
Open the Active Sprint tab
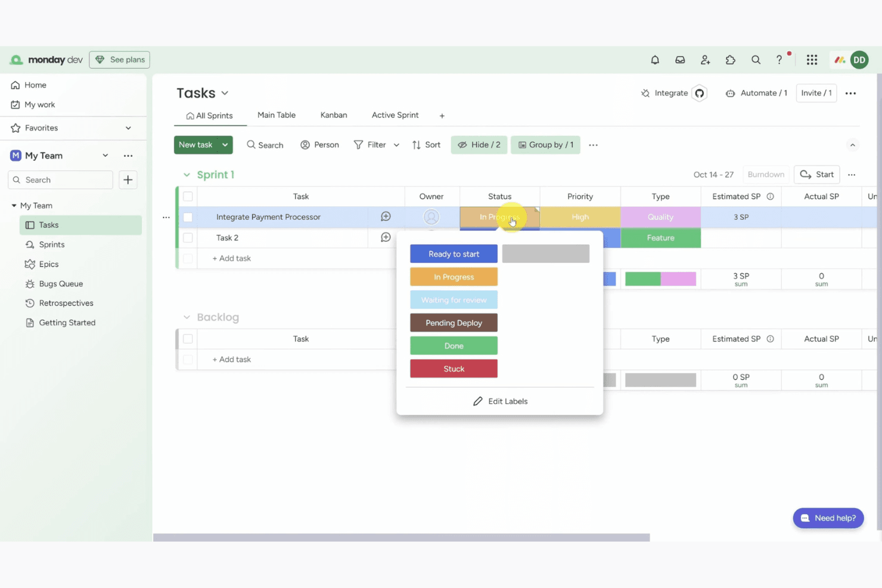coord(395,115)
